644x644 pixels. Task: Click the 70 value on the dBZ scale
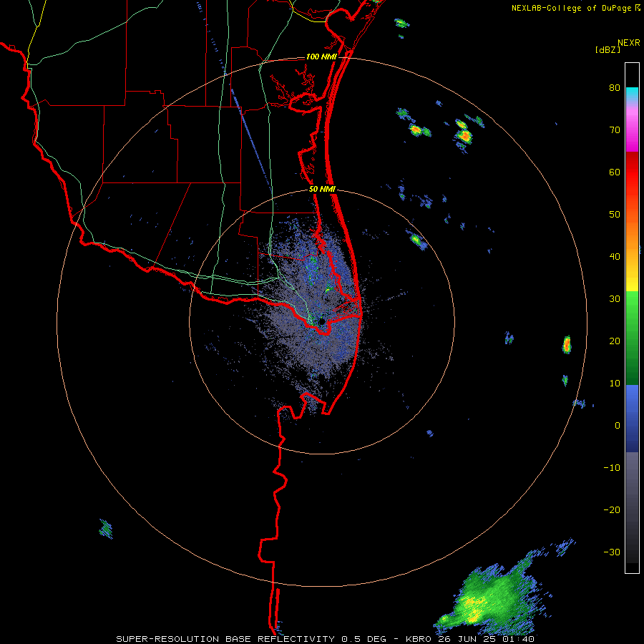pos(615,130)
